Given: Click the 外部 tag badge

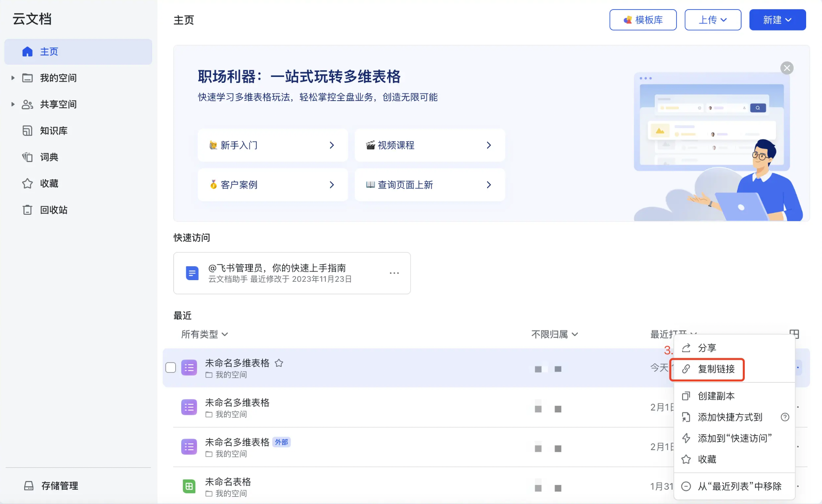Looking at the screenshot, I should 281,442.
